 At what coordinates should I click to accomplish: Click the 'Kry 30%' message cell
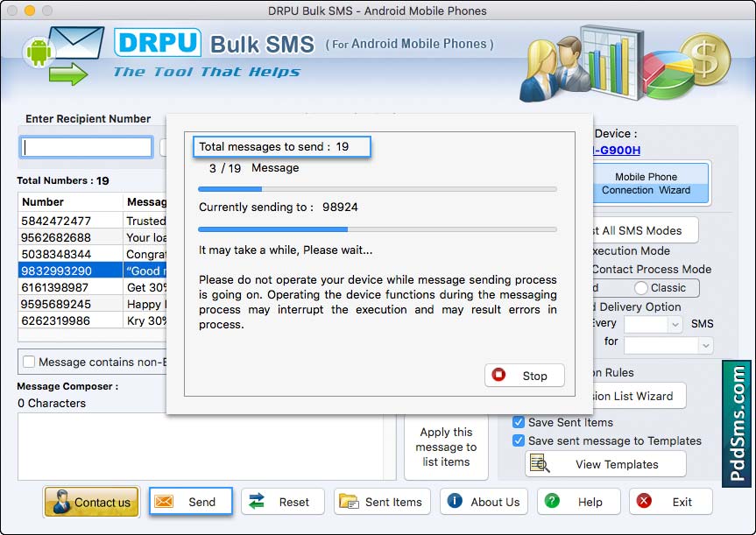[145, 320]
